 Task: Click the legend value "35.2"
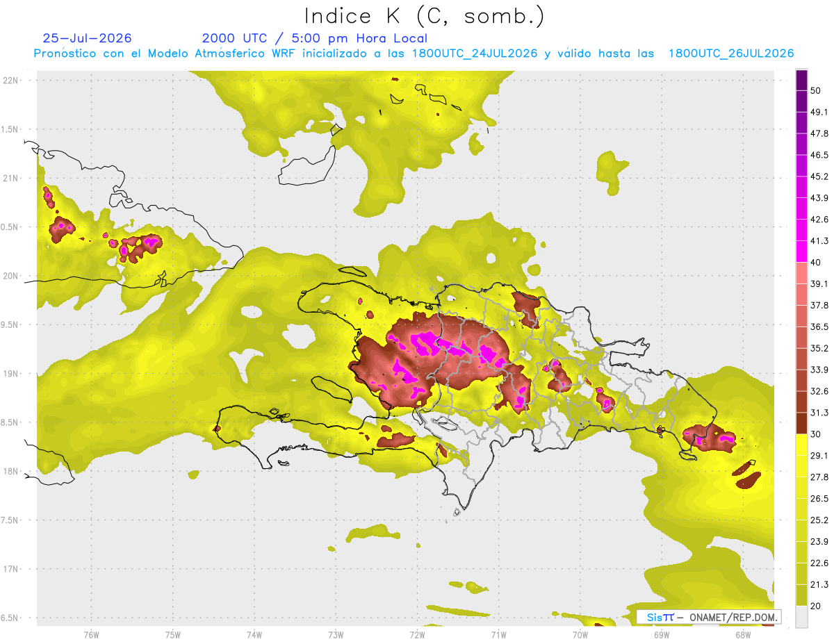coord(819,348)
